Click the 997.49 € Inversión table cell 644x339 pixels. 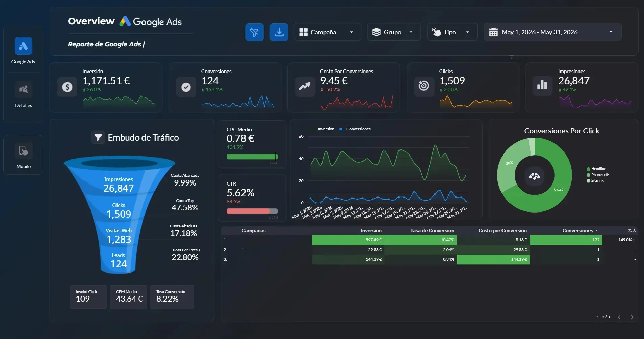click(x=348, y=240)
